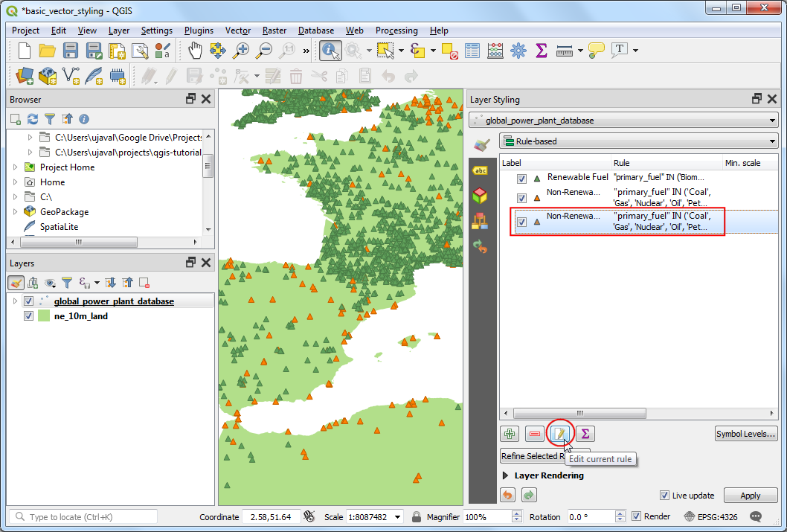Open the Processing menu
The height and width of the screenshot is (532, 787).
point(396,31)
